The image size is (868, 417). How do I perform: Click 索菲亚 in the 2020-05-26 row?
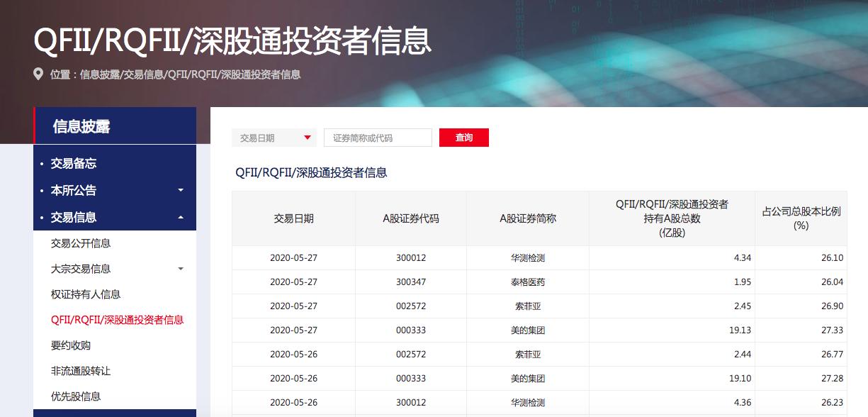click(x=528, y=355)
